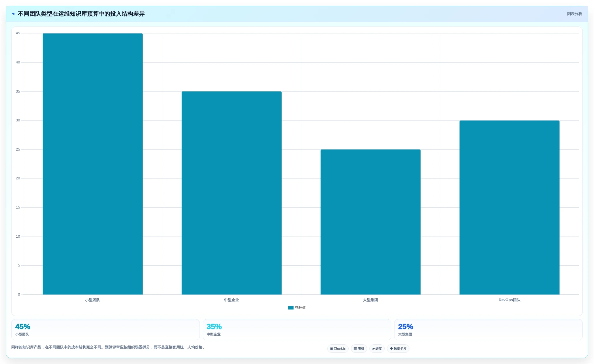Click the y-axis tick label 20
The image size is (594, 364).
point(18,178)
